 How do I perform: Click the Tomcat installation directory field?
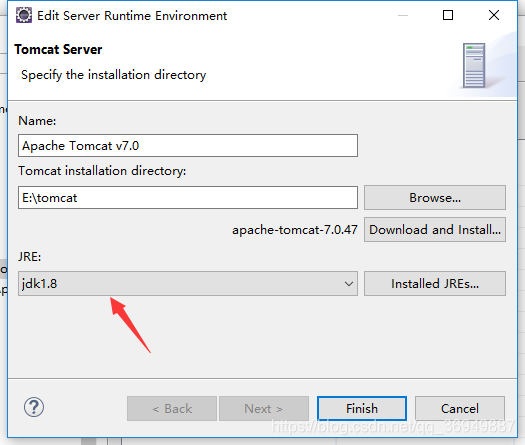tap(188, 198)
